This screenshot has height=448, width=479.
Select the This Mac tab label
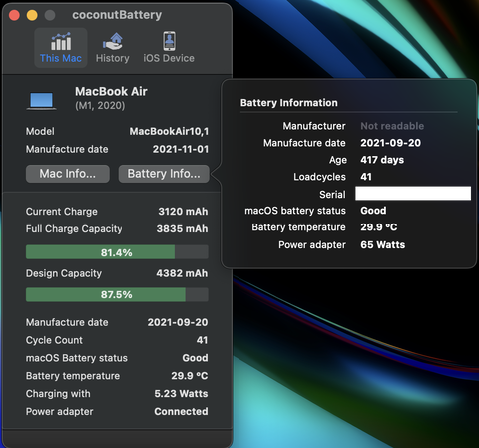[61, 58]
